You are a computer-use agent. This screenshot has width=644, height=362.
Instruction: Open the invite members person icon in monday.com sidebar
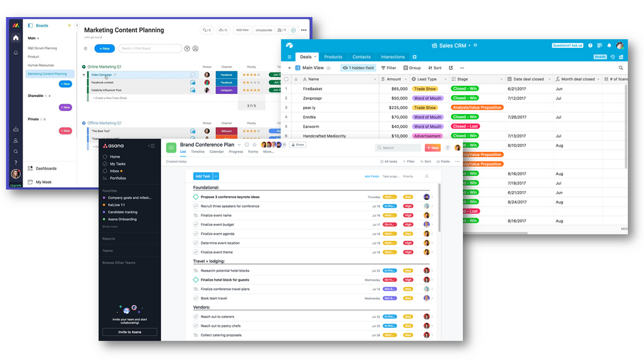click(x=16, y=141)
